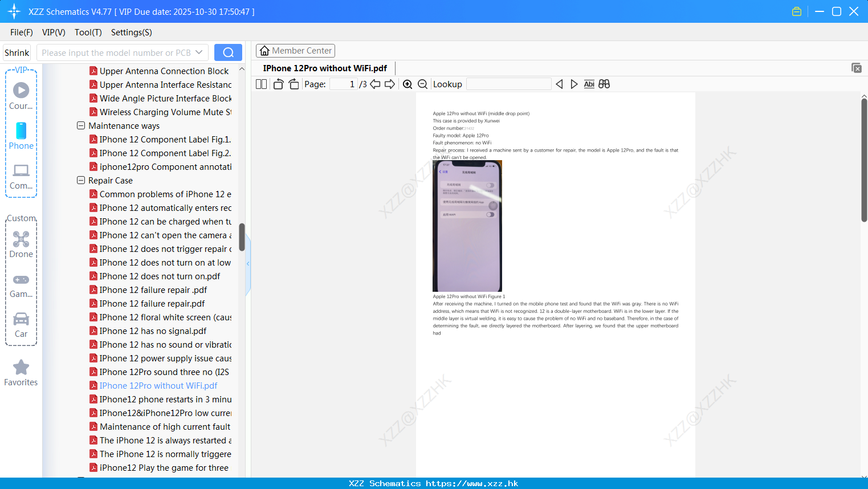Screen dimensions: 868x489
Task: Collapse the Repair Case tree node
Action: (x=81, y=180)
